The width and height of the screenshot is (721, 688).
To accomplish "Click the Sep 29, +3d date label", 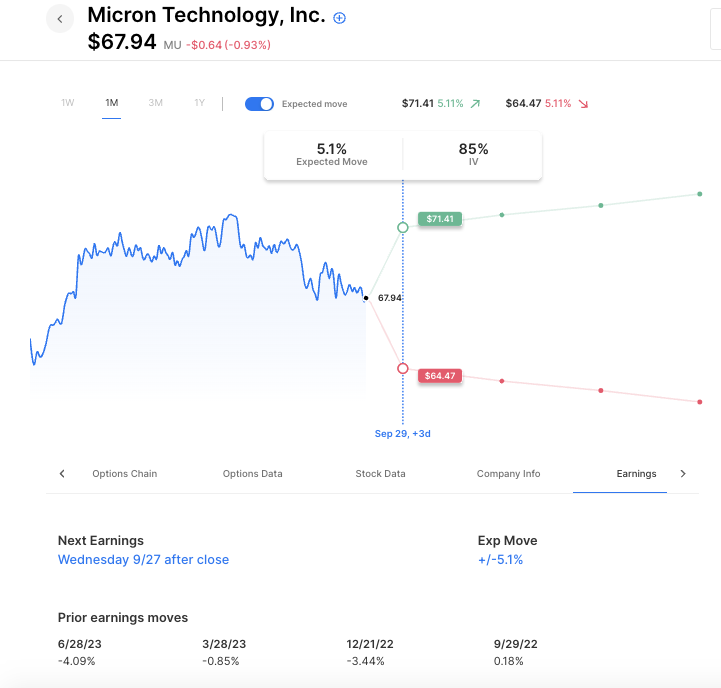I will click(403, 434).
